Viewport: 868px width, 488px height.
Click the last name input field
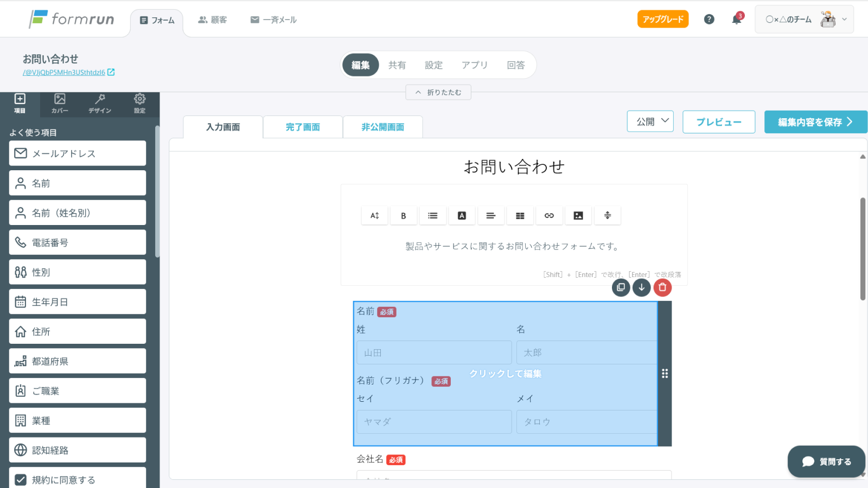tap(434, 352)
